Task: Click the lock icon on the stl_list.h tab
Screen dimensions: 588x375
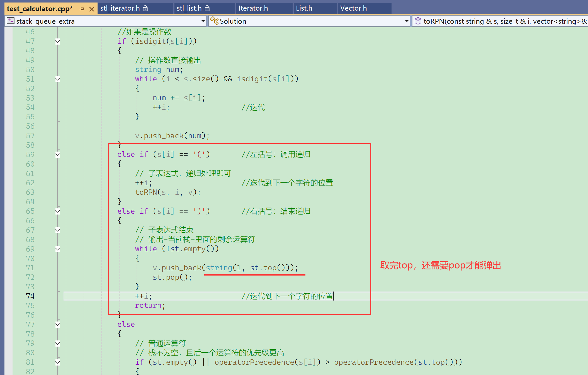Action: pos(207,8)
